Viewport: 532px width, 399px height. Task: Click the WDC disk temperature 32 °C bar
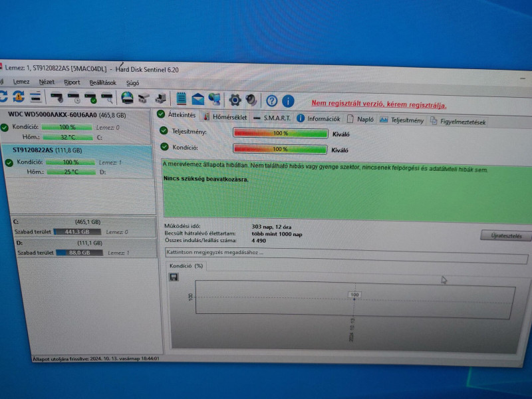click(x=68, y=138)
